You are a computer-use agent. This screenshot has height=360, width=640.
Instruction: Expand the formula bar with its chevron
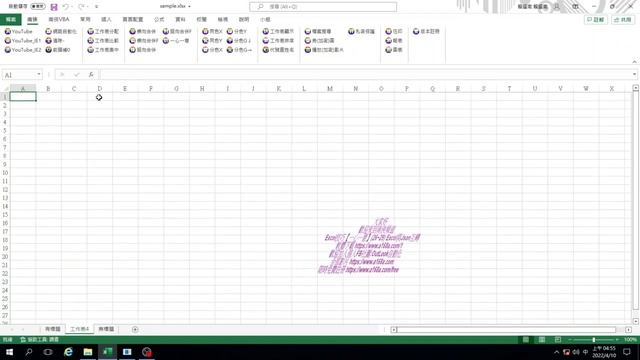pos(634,75)
